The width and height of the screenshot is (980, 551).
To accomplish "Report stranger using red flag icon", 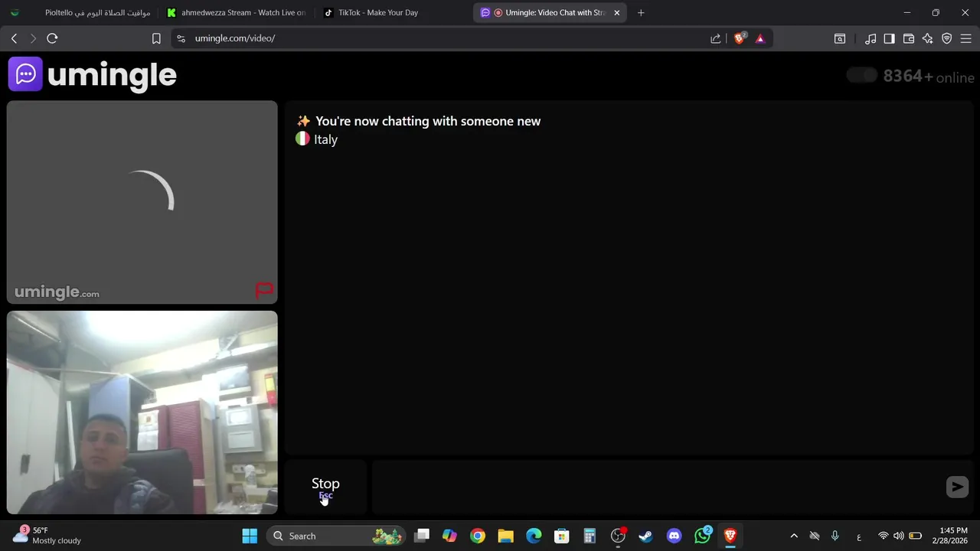I will point(264,290).
